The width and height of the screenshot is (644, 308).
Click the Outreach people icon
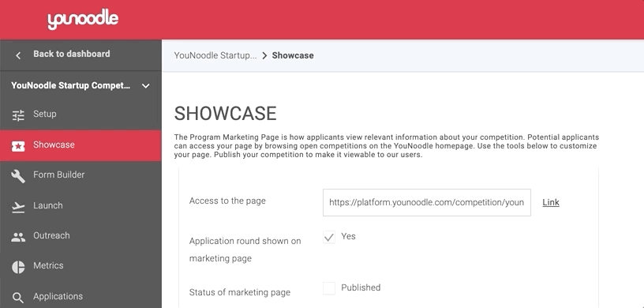18,237
